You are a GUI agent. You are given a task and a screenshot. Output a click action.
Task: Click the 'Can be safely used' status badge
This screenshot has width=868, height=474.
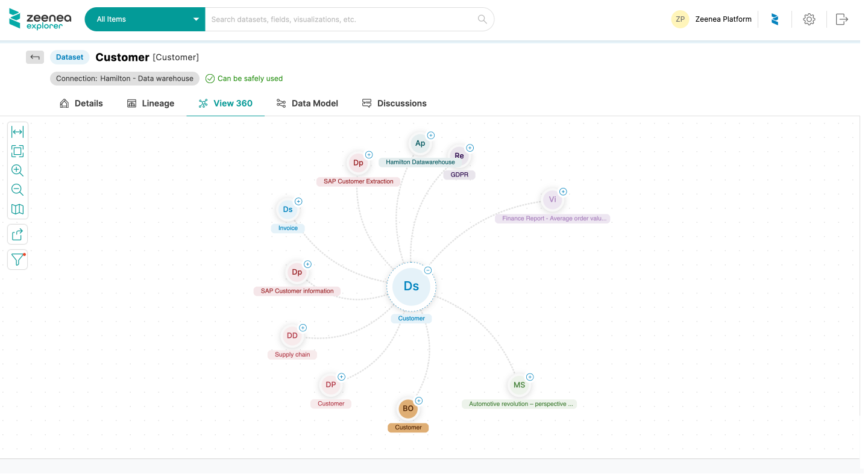click(x=244, y=78)
